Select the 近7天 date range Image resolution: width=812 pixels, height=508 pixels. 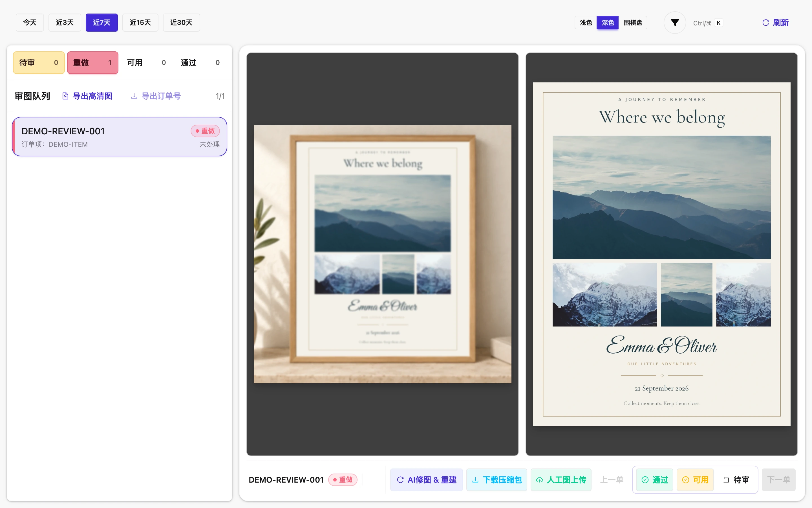pyautogui.click(x=102, y=23)
